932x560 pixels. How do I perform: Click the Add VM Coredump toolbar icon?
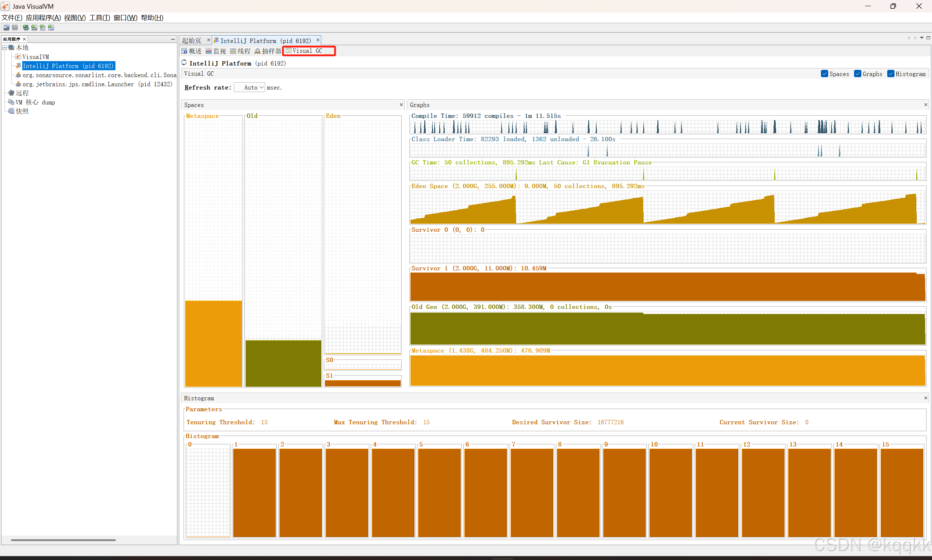point(42,28)
